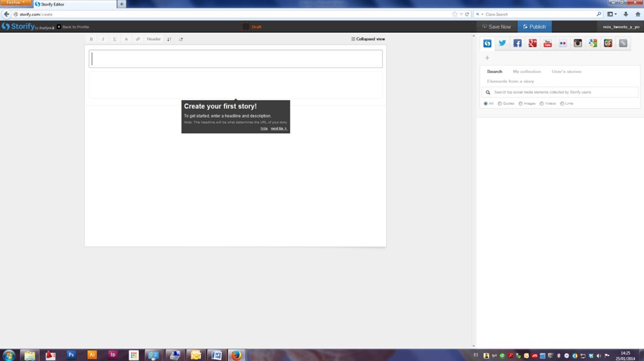Image resolution: width=644 pixels, height=361 pixels.
Task: Toggle Collapsed view in the editor
Action: [x=368, y=39]
